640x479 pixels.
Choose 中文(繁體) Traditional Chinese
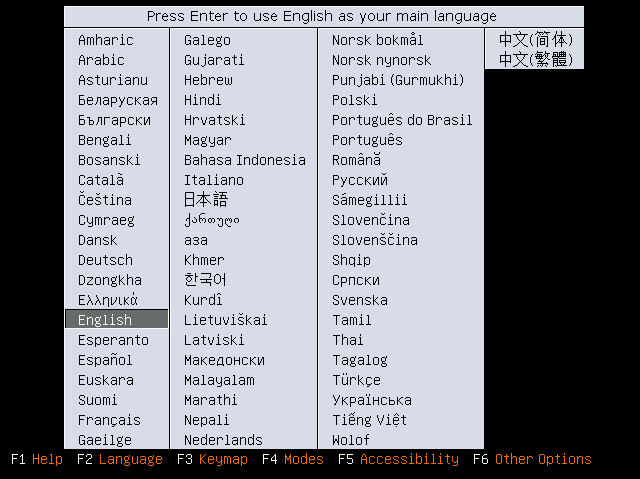pos(535,60)
